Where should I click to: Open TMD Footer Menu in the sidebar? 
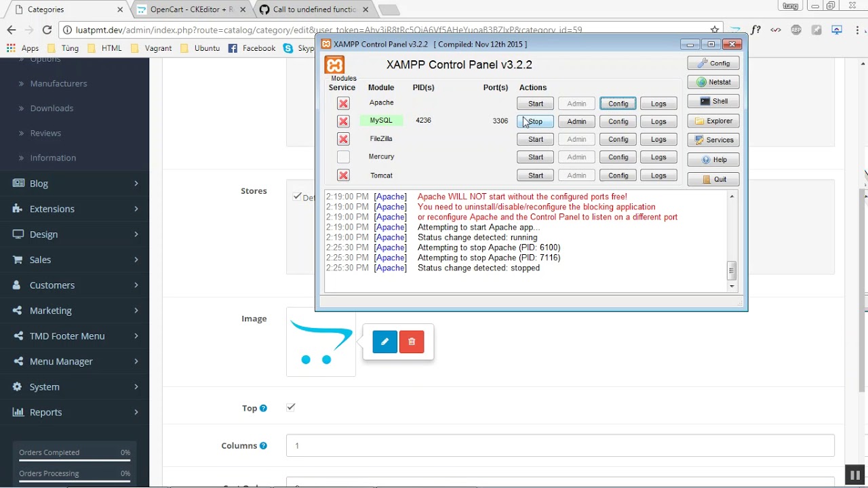[x=75, y=335]
